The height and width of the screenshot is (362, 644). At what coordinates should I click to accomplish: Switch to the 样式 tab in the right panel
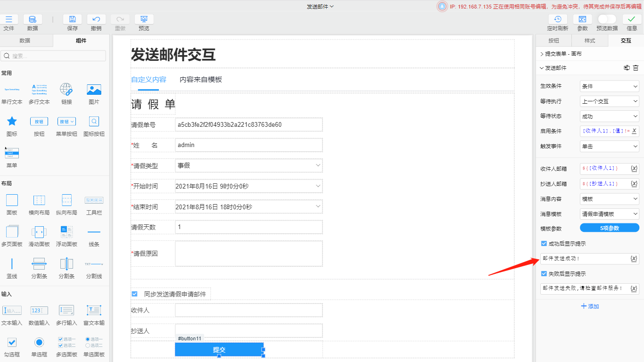coord(589,41)
